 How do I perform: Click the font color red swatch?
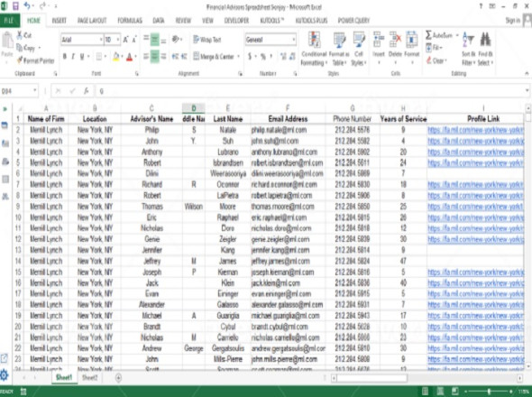pyautogui.click(x=129, y=57)
